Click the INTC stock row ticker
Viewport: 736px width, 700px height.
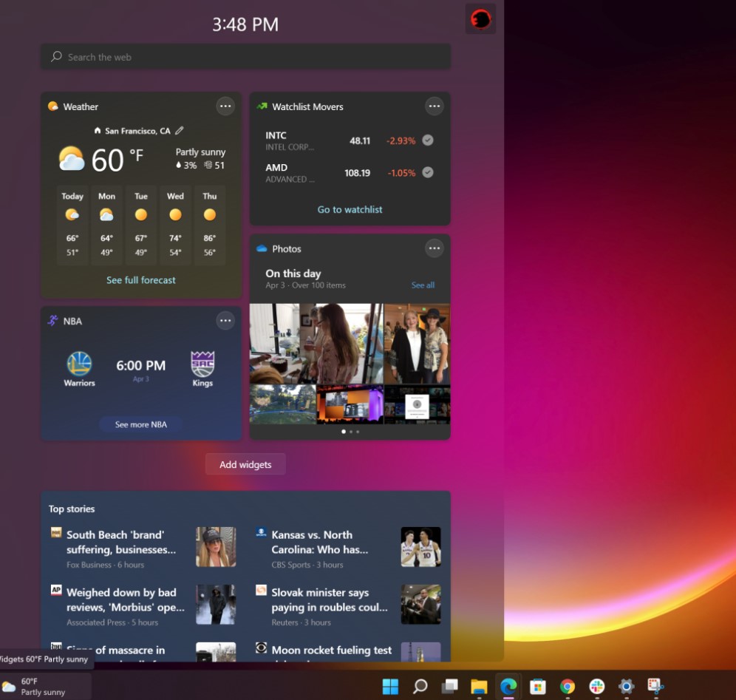click(x=276, y=135)
